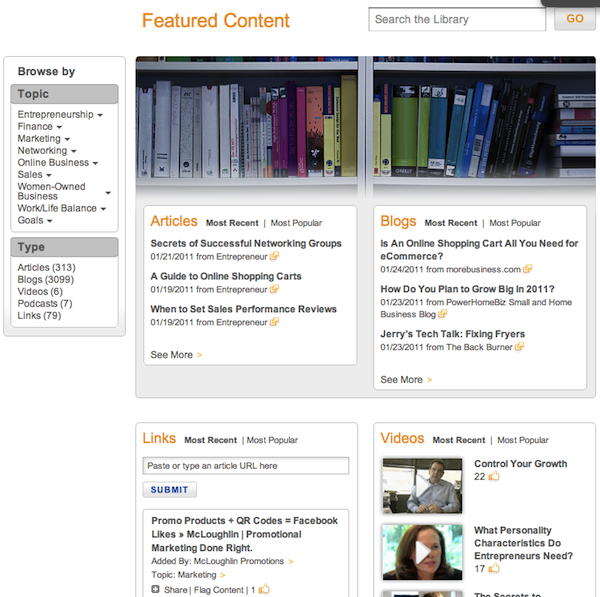Click thumbs-up icon for Control Your Growth video

tap(494, 476)
